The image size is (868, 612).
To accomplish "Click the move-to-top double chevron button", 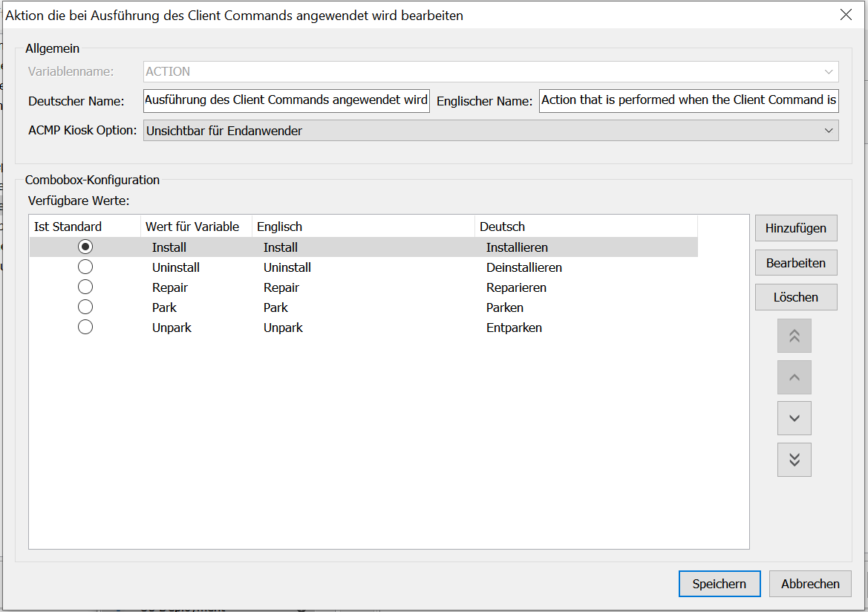I will pos(794,336).
